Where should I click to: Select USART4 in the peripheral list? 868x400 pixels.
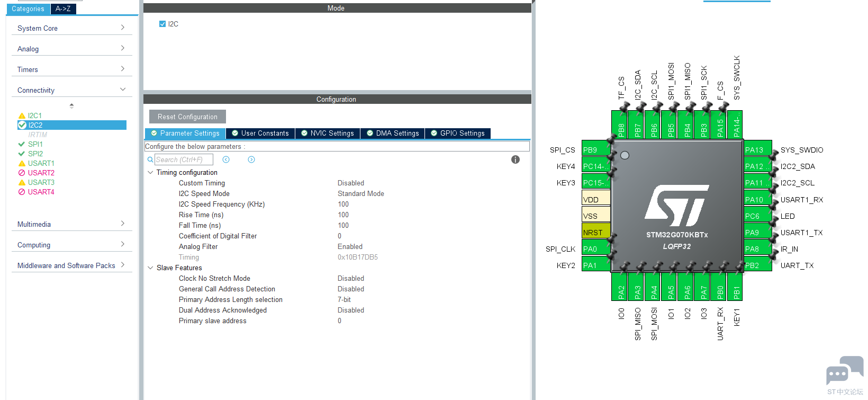[x=41, y=192]
